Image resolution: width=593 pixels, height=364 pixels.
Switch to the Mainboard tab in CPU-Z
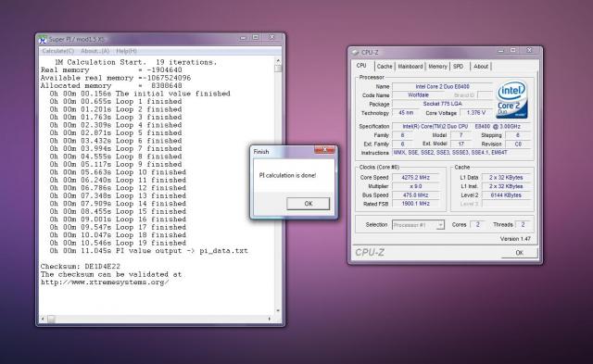click(x=410, y=66)
